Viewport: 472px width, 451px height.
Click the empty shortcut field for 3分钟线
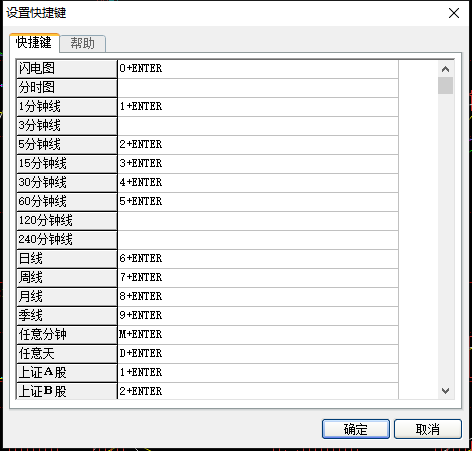point(258,126)
